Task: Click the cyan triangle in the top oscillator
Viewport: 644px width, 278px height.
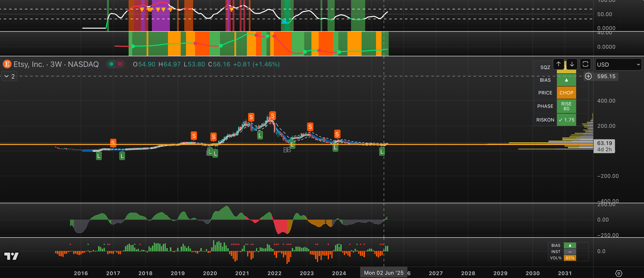Action: tap(284, 22)
